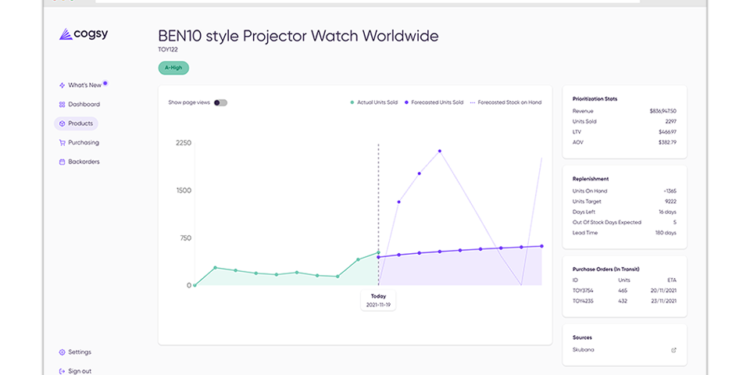Toggle Forecasted Units Sold legend series
Viewport: 750px width, 375px height.
pos(434,102)
